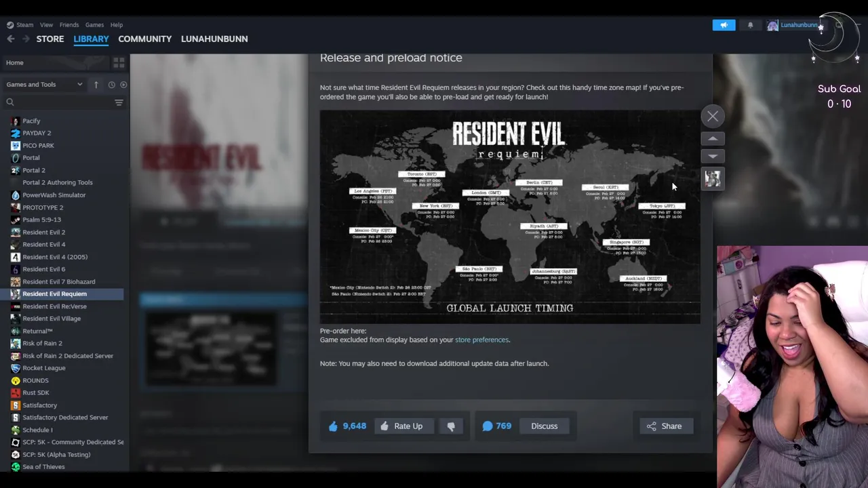Image resolution: width=868 pixels, height=488 pixels.
Task: Go to the STORE tab
Action: pos(50,39)
